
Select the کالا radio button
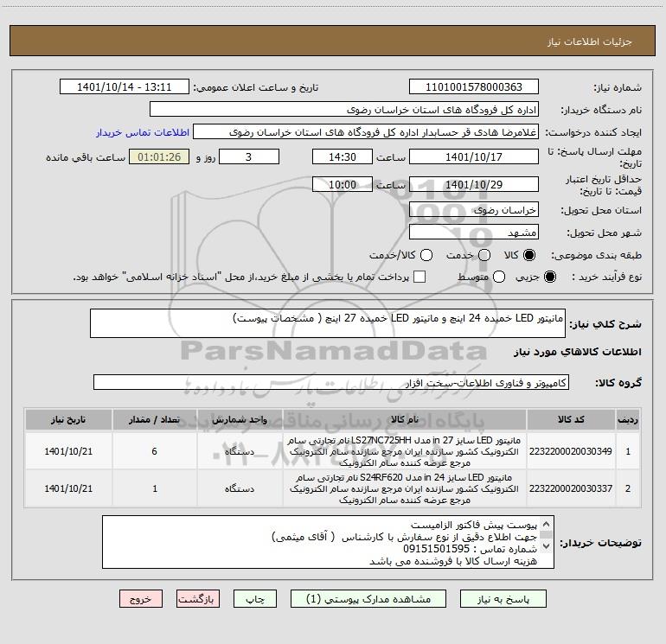coord(529,255)
